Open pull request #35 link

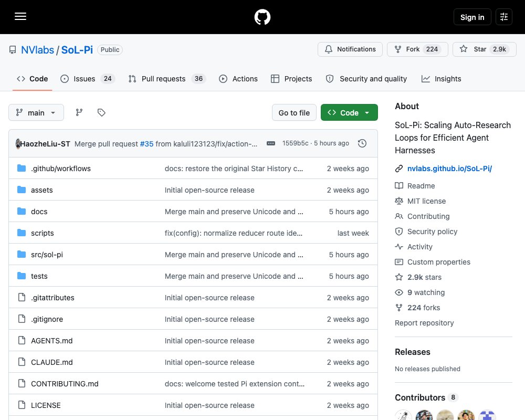click(x=146, y=144)
